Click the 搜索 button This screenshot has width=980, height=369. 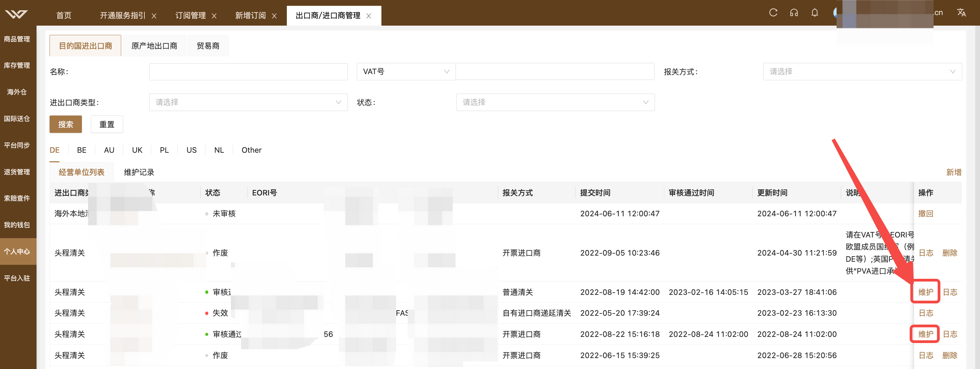coord(66,124)
